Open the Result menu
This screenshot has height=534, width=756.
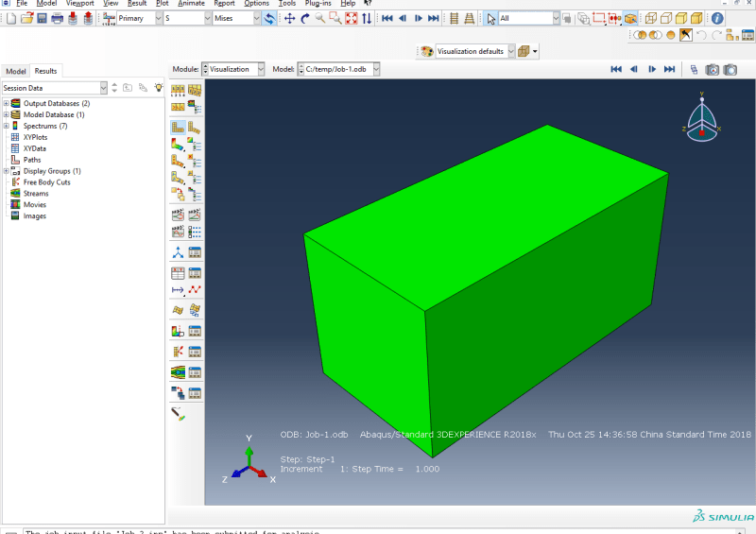click(137, 4)
